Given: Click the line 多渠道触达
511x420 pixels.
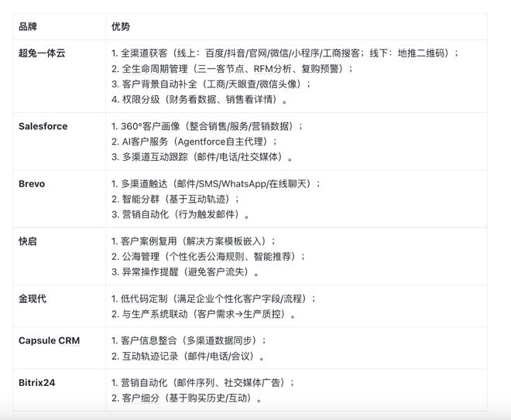Looking at the screenshot, I should point(216,184).
